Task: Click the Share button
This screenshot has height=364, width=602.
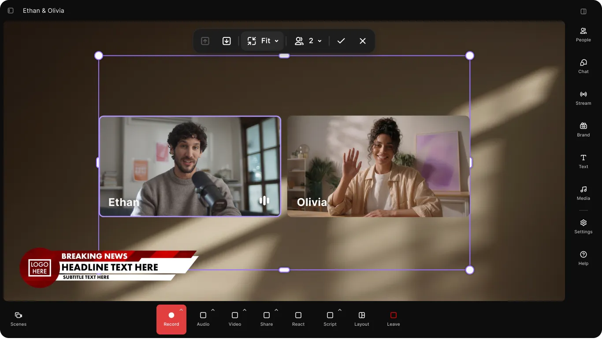Action: point(267,320)
